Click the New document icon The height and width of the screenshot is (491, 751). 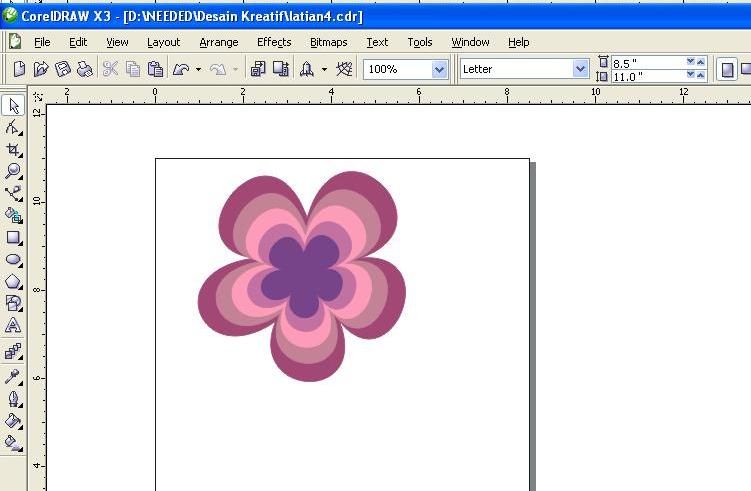(19, 69)
